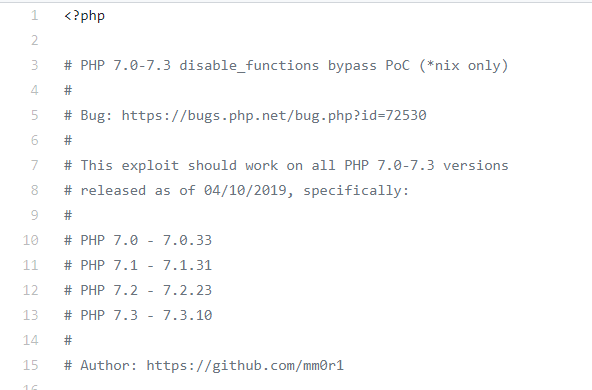The width and height of the screenshot is (592, 390).
Task: Click the PHP 7.3 - 7.3.10 line
Action: [138, 315]
